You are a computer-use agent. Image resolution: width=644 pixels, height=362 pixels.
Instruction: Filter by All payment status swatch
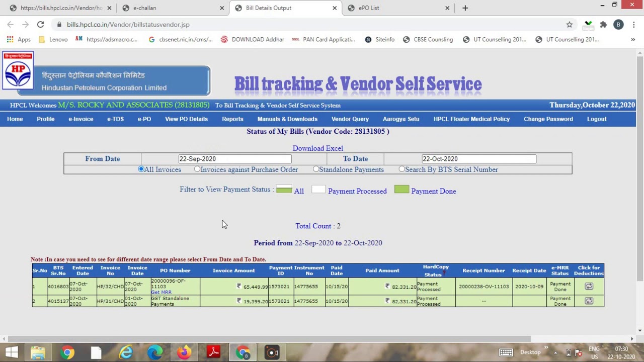[x=284, y=190]
